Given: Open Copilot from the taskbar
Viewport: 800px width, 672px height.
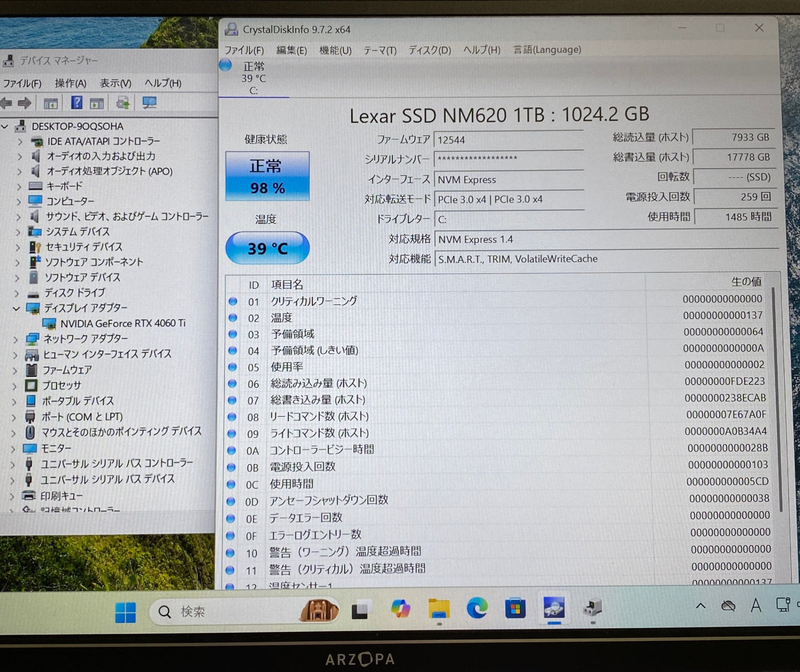Looking at the screenshot, I should click(x=400, y=609).
